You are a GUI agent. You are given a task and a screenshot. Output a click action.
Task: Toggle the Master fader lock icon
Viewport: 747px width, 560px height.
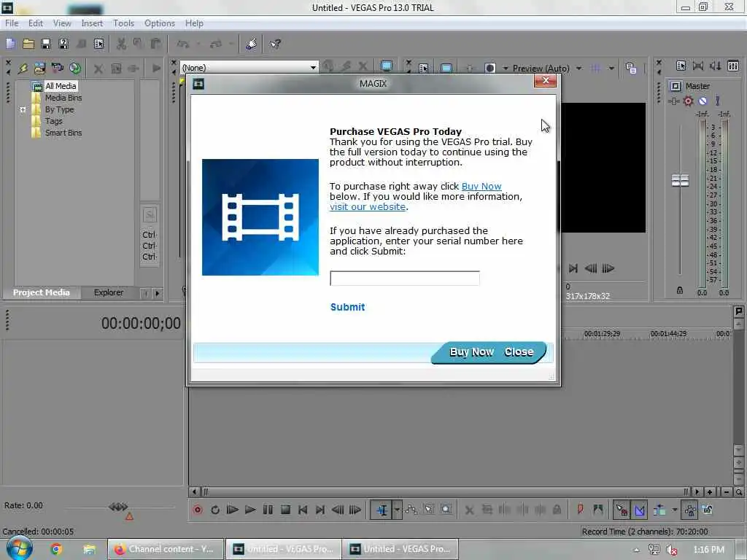tap(680, 290)
